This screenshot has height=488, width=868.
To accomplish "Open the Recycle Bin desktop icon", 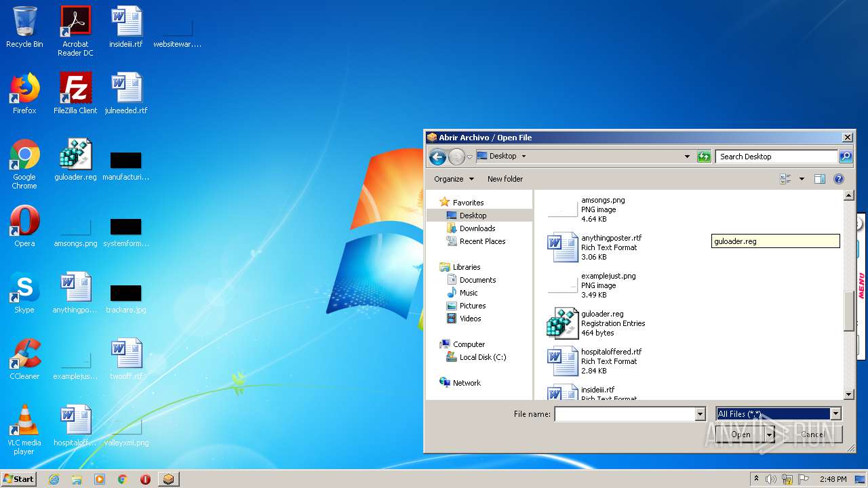I will pos(24,28).
